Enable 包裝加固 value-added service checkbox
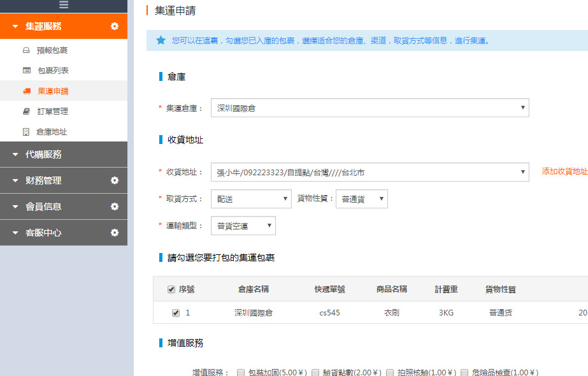588x376 pixels. click(x=241, y=372)
